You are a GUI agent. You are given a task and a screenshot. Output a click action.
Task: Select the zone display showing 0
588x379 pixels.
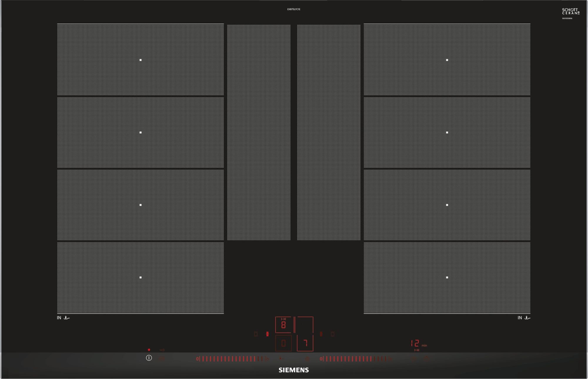pyautogui.click(x=283, y=343)
